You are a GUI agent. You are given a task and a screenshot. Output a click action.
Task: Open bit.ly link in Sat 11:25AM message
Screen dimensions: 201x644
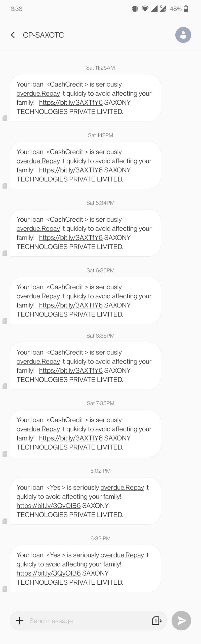[x=71, y=103]
